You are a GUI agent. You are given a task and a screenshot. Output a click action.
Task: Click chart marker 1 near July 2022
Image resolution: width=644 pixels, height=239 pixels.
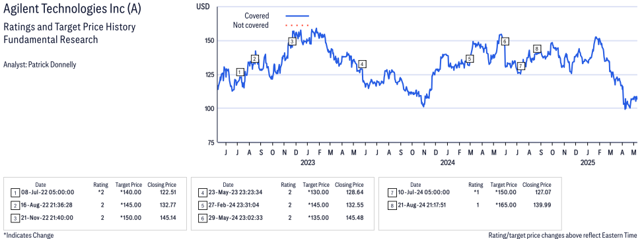pos(240,72)
